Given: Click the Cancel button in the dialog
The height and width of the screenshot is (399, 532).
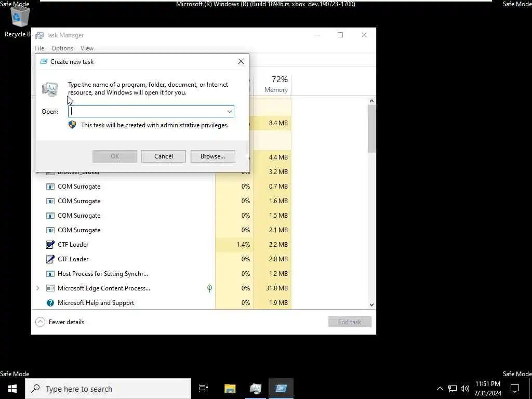Looking at the screenshot, I should [164, 156].
